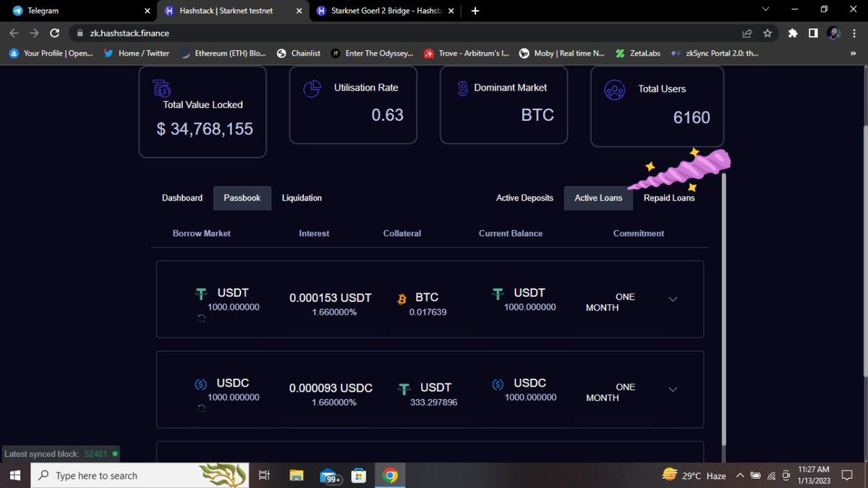The image size is (868, 488).
Task: Close the Hashstack Starknet testnet tab
Action: point(300,11)
